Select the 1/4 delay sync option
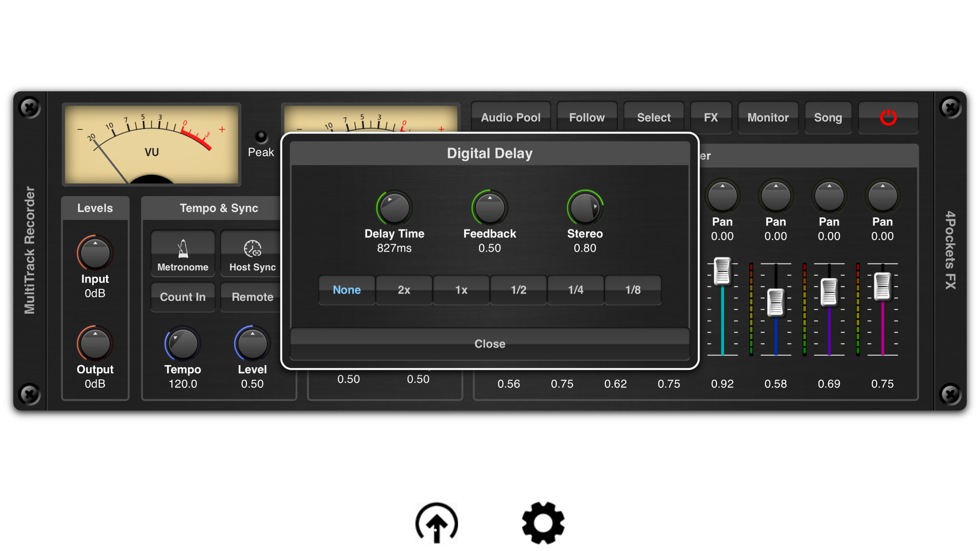980x551 pixels. (x=576, y=290)
